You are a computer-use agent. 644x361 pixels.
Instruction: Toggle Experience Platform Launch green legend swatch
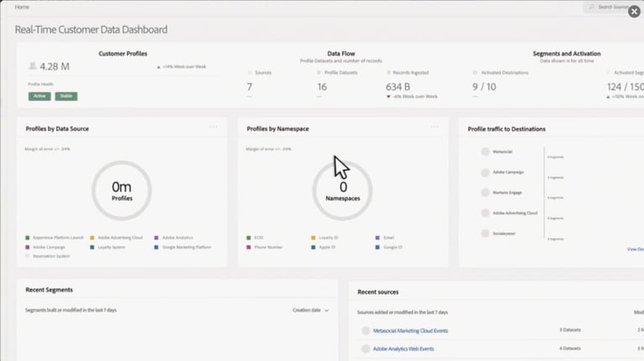click(x=28, y=238)
